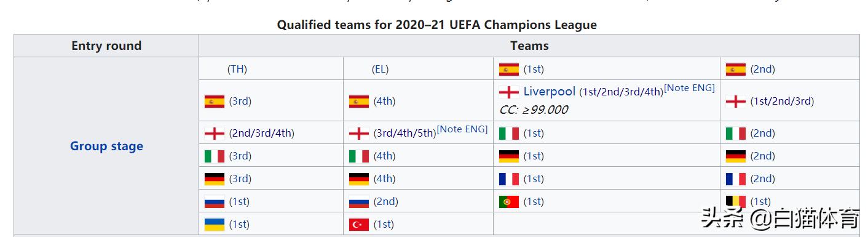Click the Teams column header
The width and height of the screenshot is (868, 237).
[529, 46]
